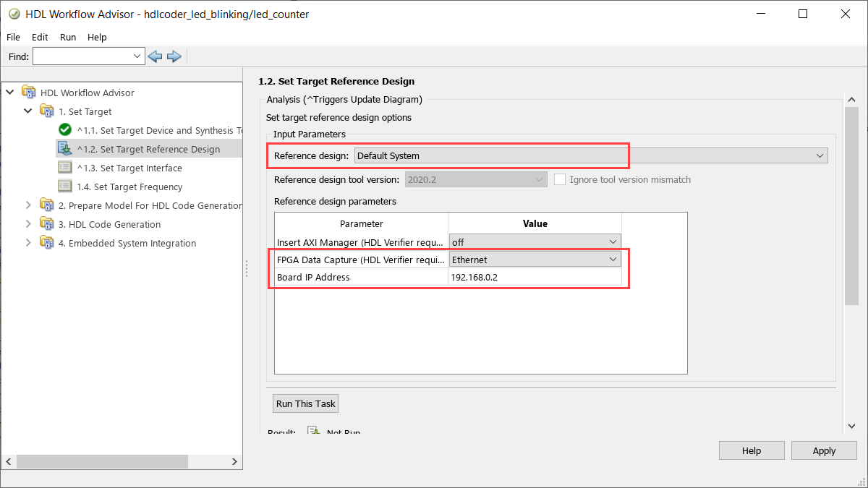This screenshot has height=488, width=868.
Task: Click the folder icon for "1. Set Target"
Action: [x=46, y=111]
